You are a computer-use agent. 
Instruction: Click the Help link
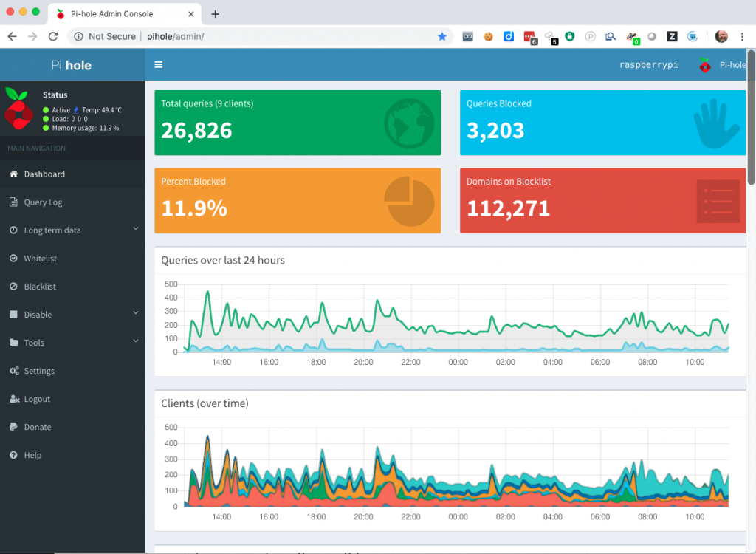(32, 455)
